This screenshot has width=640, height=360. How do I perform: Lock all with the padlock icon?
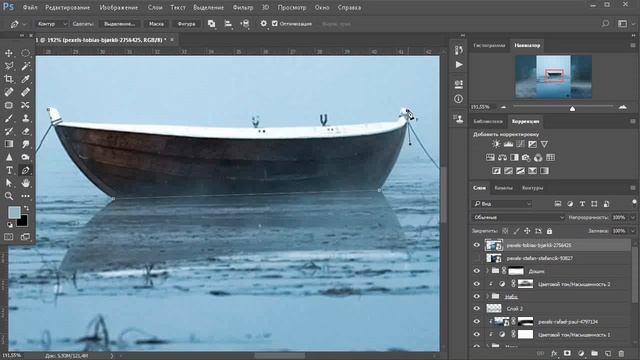coord(549,231)
